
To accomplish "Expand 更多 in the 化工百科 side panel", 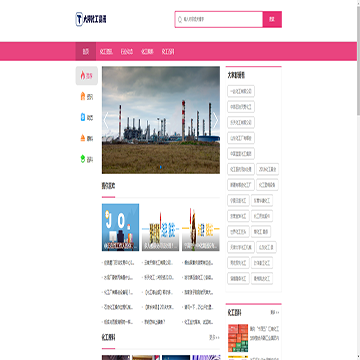I will point(275,313).
